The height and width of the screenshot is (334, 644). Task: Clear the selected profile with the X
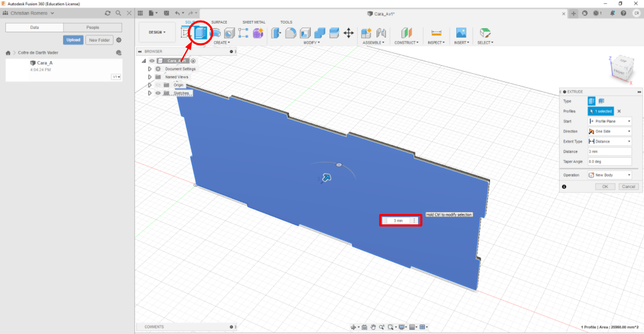[619, 111]
